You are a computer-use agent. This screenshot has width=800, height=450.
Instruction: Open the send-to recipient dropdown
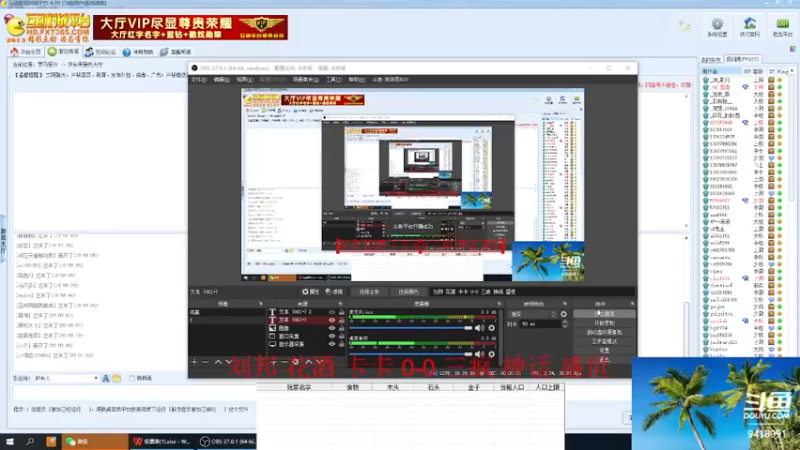coord(66,378)
